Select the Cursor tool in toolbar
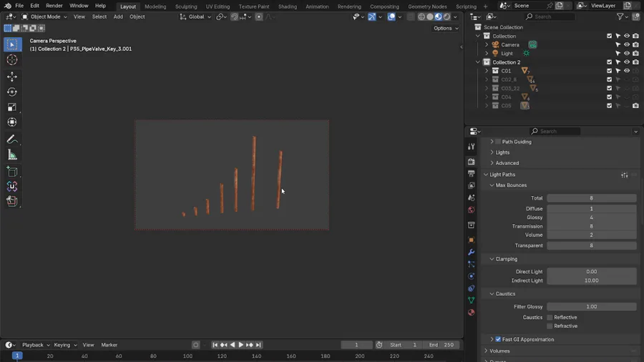The height and width of the screenshot is (362, 644). point(12,60)
